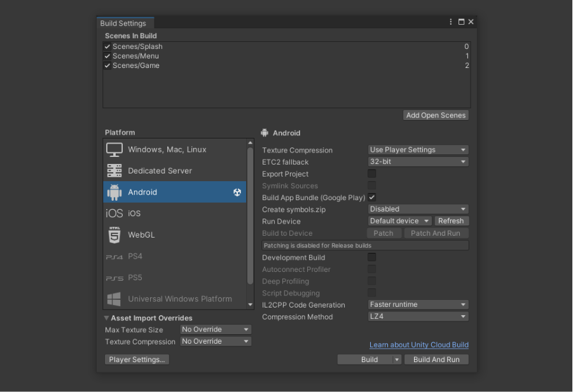Screen dimensions: 573x392
Task: Click the WebGL HTML5 shield icon
Action: [x=114, y=234]
